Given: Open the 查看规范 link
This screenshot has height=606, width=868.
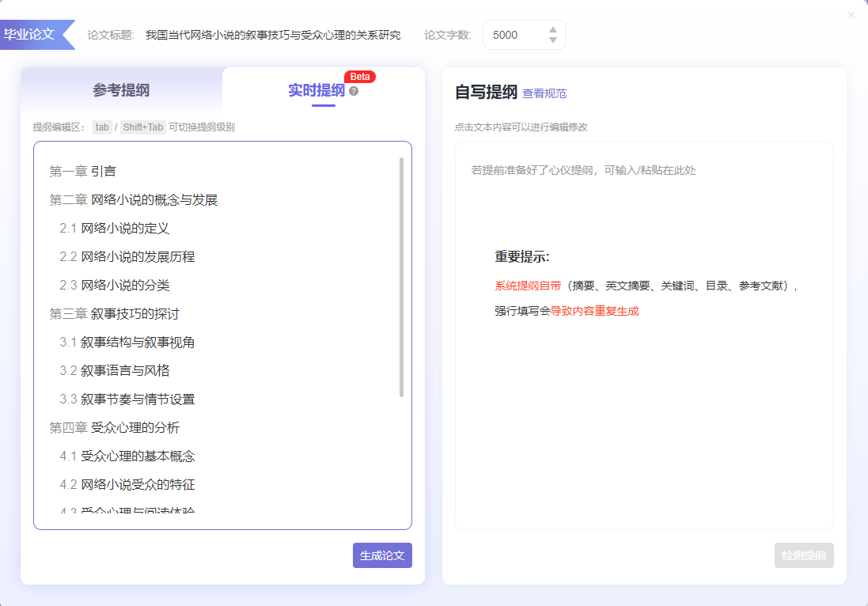Looking at the screenshot, I should pyautogui.click(x=544, y=93).
